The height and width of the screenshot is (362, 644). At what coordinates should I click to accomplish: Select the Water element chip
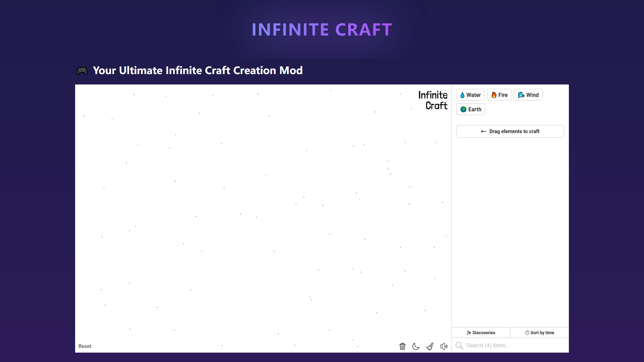470,95
